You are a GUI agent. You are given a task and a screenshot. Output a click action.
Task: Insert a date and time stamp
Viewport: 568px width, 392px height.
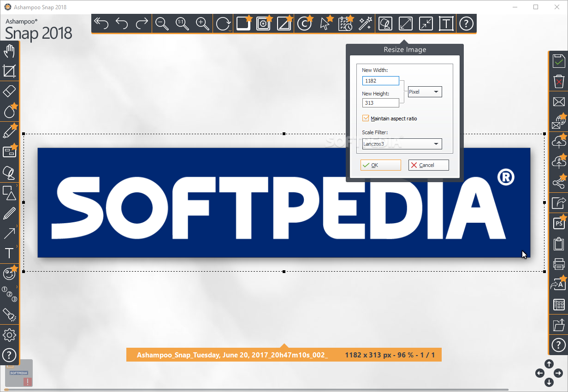(345, 24)
